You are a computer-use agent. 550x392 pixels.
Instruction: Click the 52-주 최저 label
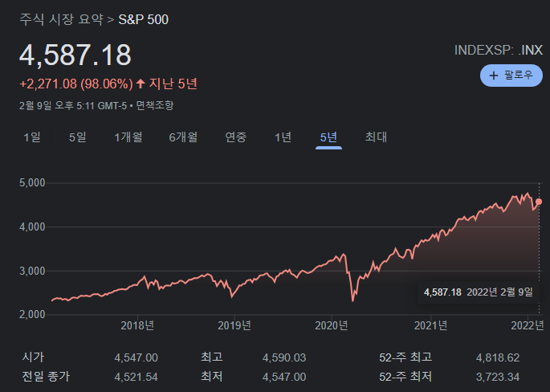tap(405, 377)
